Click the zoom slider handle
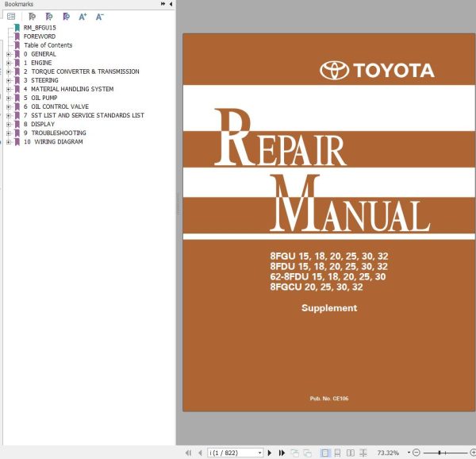 [x=440, y=453]
